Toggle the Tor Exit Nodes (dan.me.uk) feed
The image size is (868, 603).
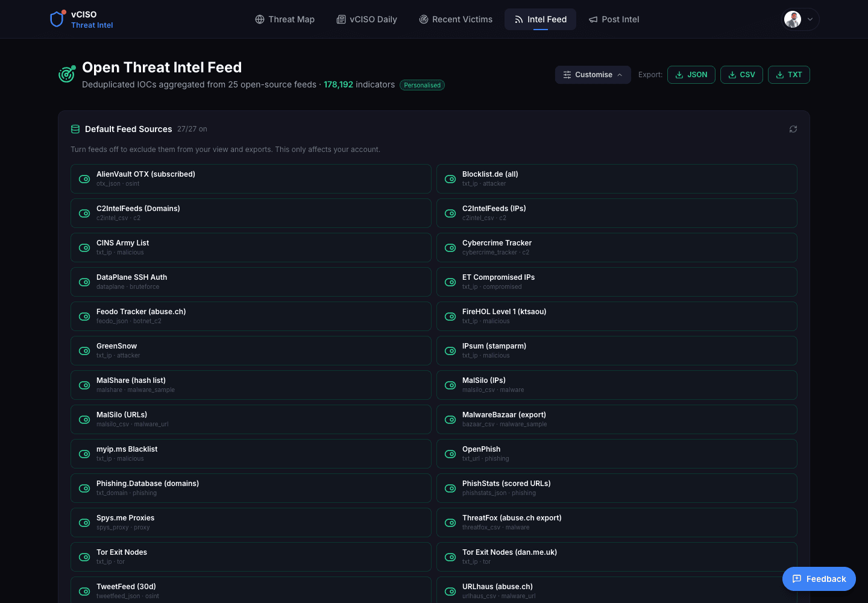coord(450,557)
